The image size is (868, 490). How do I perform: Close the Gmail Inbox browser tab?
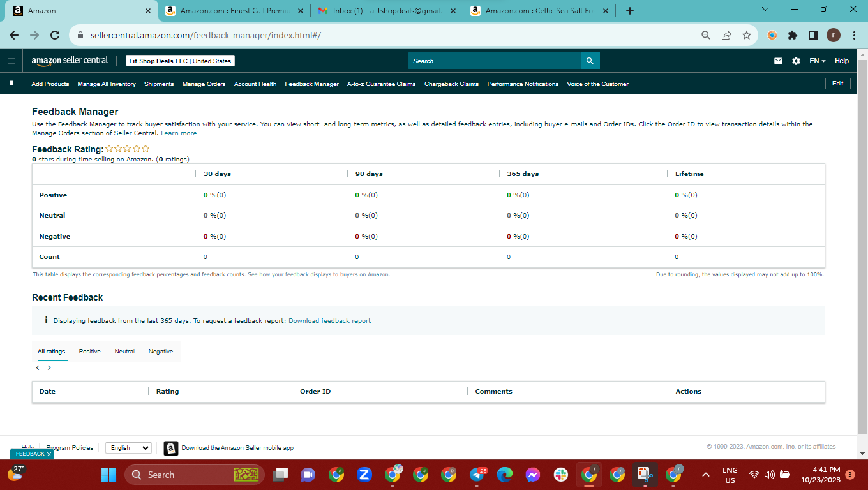(453, 11)
